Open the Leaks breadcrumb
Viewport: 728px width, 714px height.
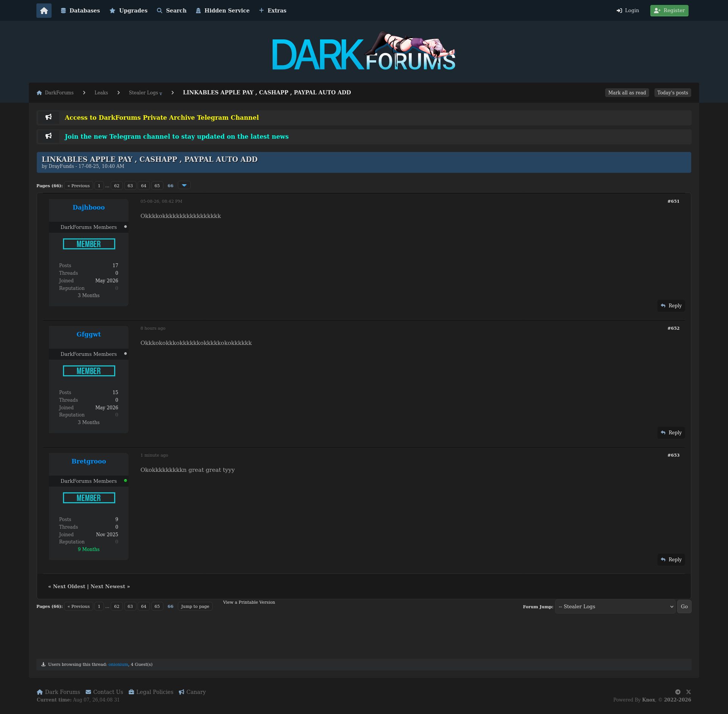[x=101, y=92]
